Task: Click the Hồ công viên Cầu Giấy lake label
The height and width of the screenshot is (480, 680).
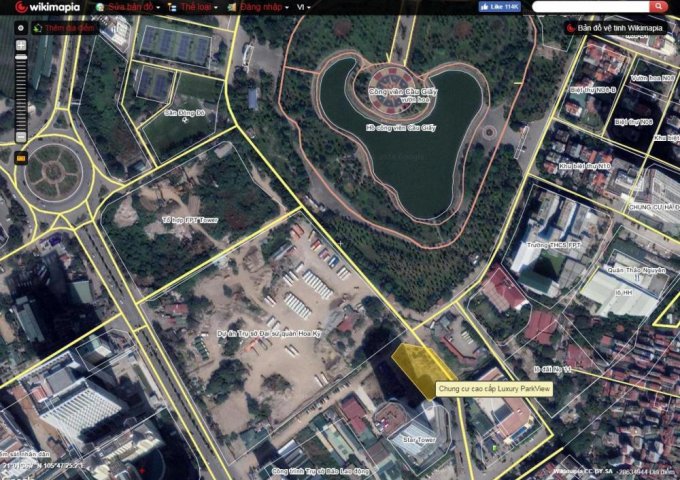Action: pyautogui.click(x=401, y=128)
